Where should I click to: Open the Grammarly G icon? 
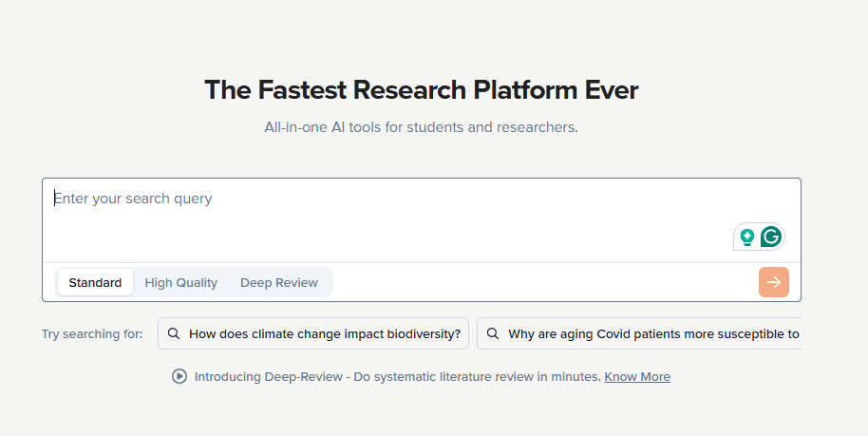tap(771, 237)
